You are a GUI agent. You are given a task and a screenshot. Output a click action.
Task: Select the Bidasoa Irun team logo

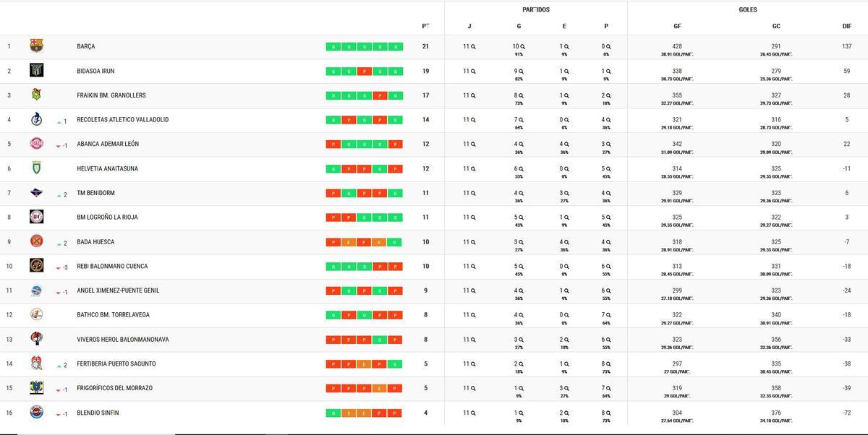pos(36,70)
